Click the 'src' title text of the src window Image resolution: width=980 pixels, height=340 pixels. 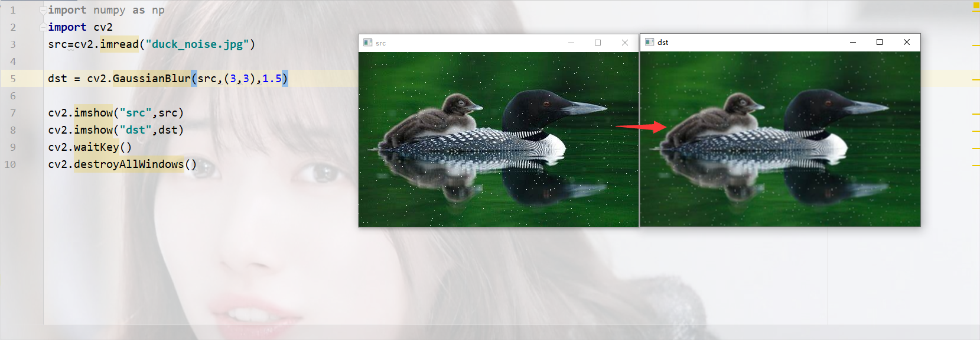coord(380,43)
